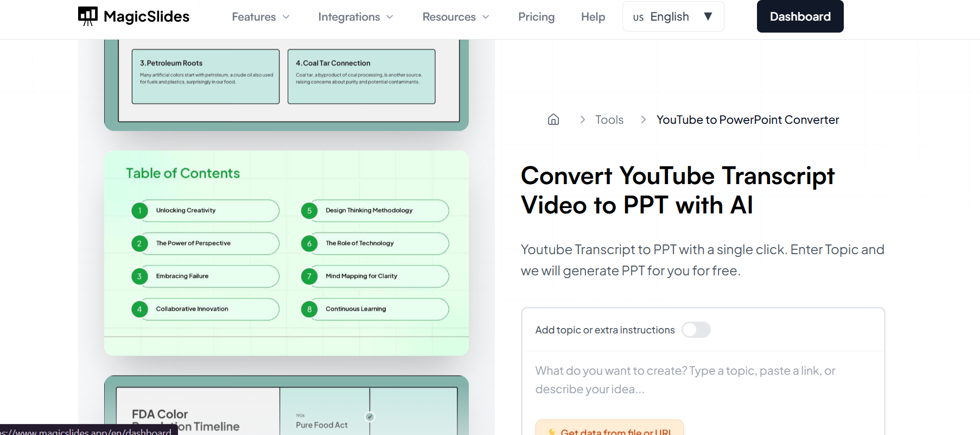
Task: Open the breadcrumb home icon
Action: (x=553, y=119)
